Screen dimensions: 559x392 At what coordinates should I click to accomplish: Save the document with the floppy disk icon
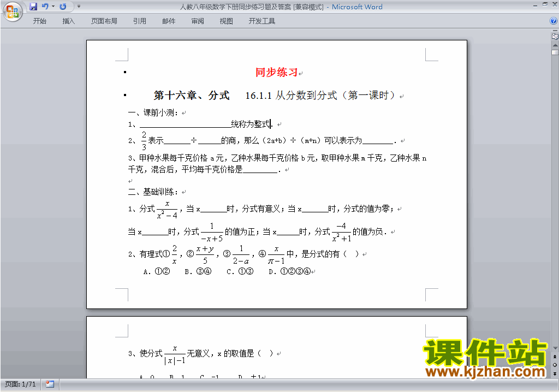pos(33,7)
